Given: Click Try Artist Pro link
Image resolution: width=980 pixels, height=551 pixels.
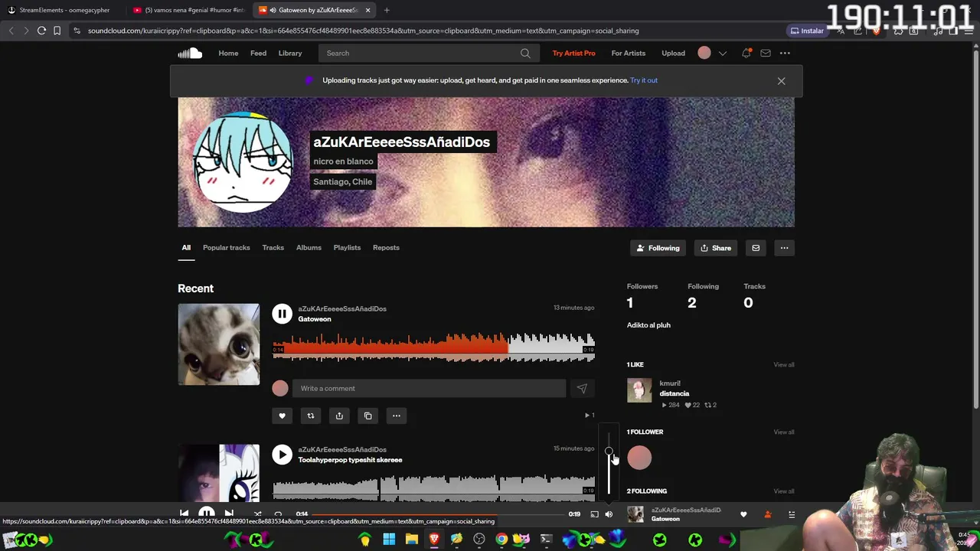Looking at the screenshot, I should tap(573, 53).
